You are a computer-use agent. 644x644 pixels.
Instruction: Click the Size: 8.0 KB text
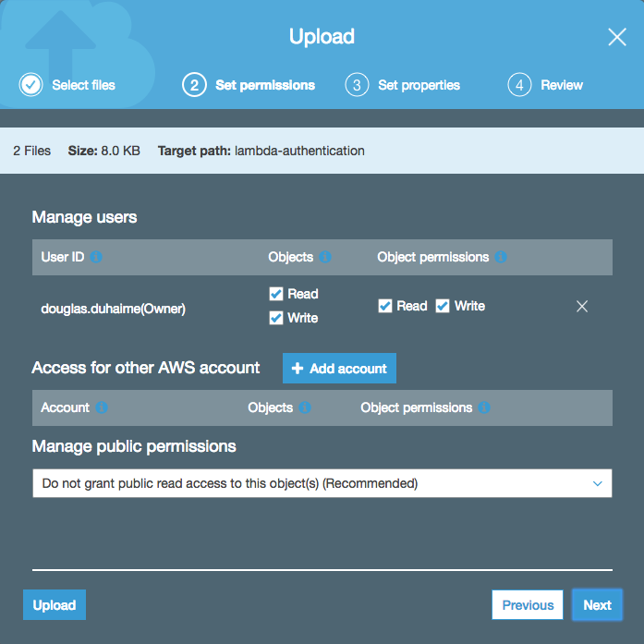[103, 151]
